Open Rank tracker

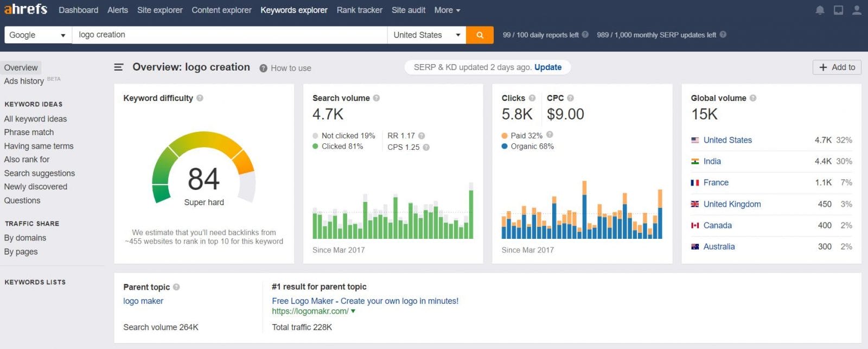(x=360, y=10)
